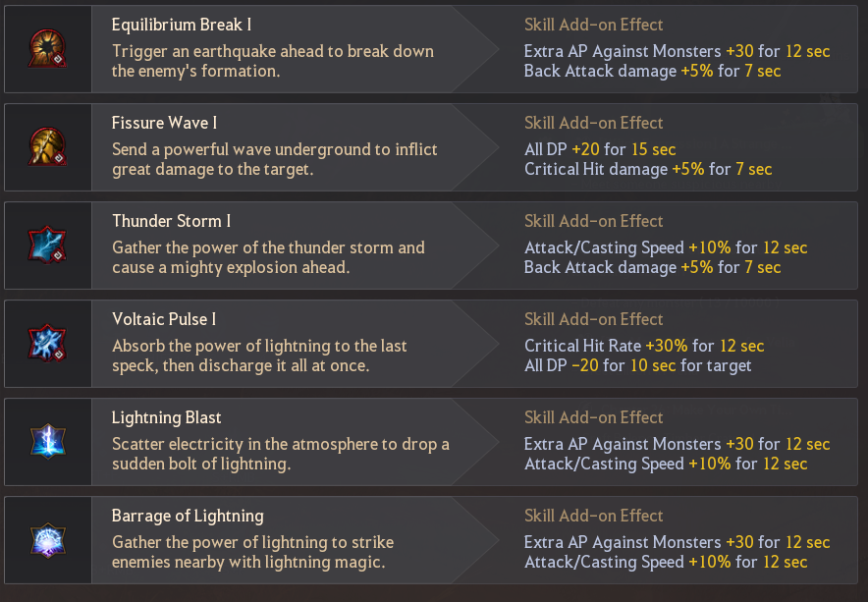Select the Fissure Wave I skill icon
This screenshot has width=868, height=602.
47,146
